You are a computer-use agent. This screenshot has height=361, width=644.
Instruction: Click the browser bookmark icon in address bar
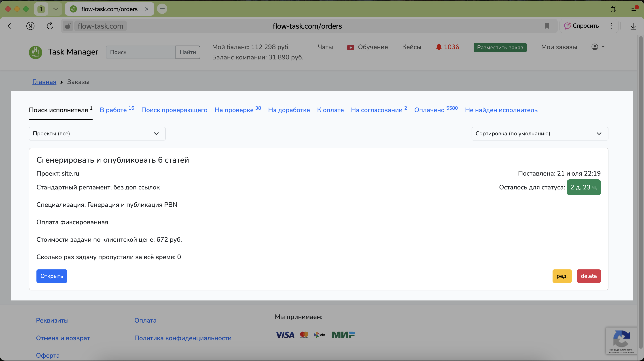pos(547,26)
